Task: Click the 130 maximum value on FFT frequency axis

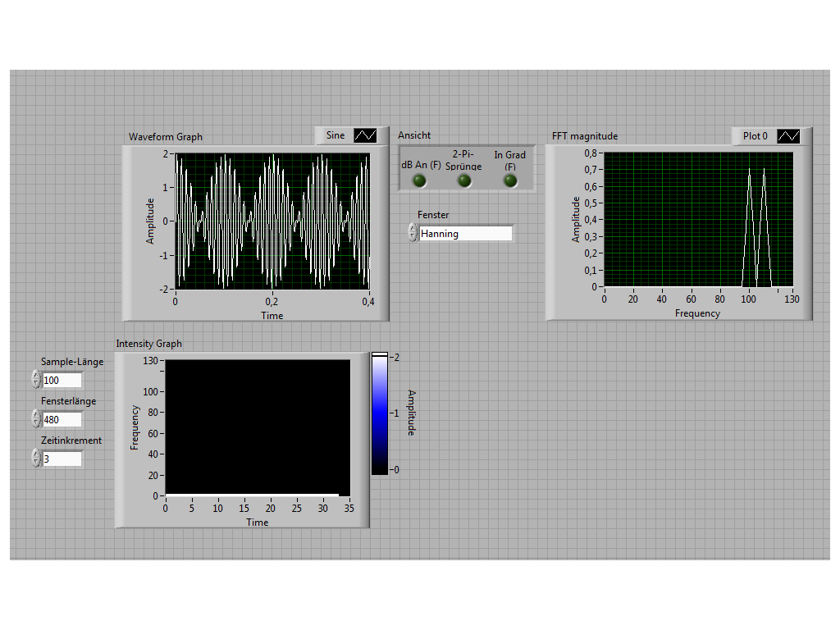Action: 792,299
